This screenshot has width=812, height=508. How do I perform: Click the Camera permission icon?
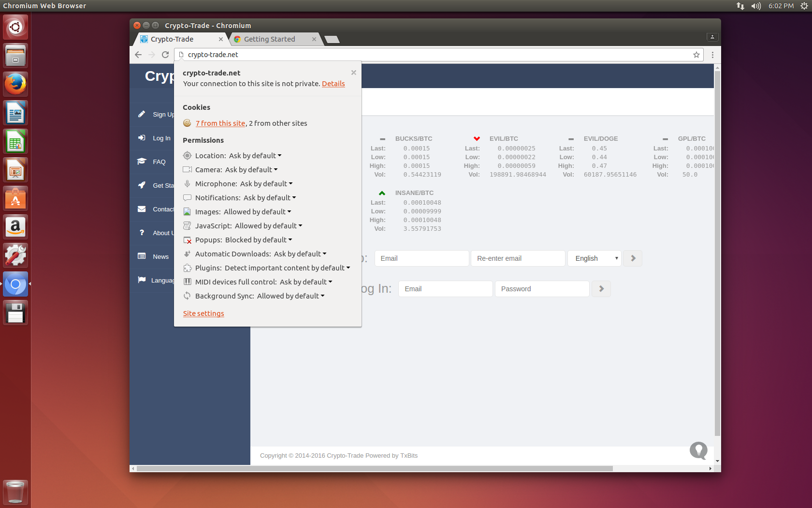(x=187, y=169)
